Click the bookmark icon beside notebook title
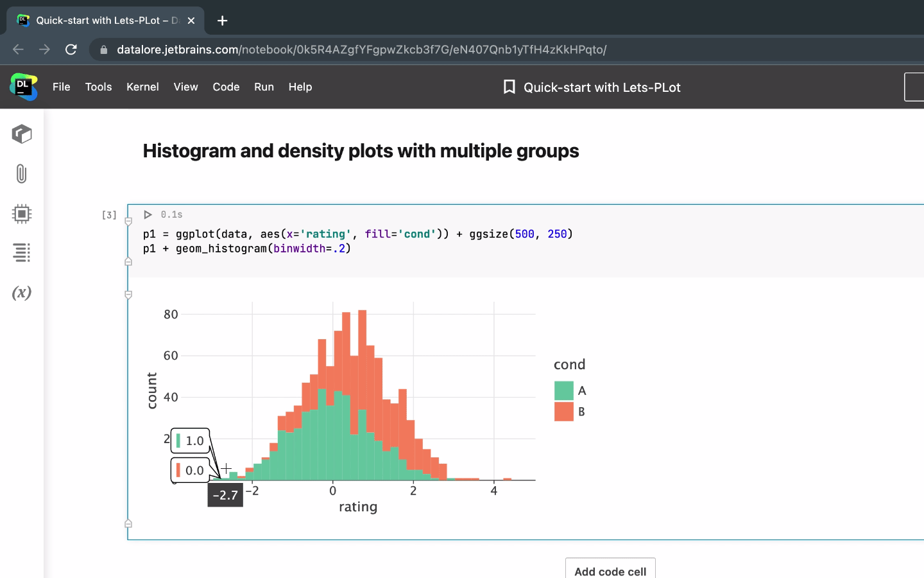924x578 pixels. [x=509, y=87]
